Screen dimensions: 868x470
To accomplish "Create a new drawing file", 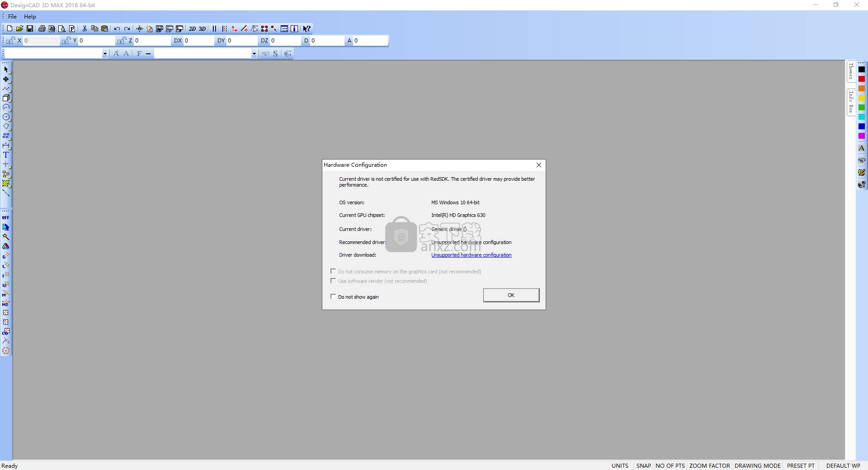I will tap(9, 28).
